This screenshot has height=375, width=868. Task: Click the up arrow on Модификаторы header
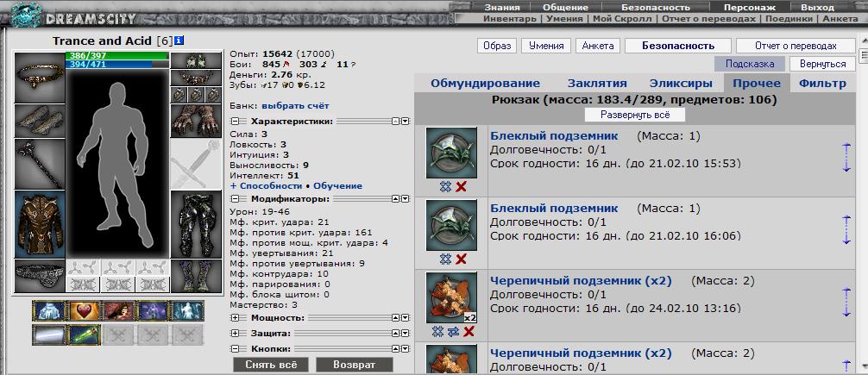point(396,198)
